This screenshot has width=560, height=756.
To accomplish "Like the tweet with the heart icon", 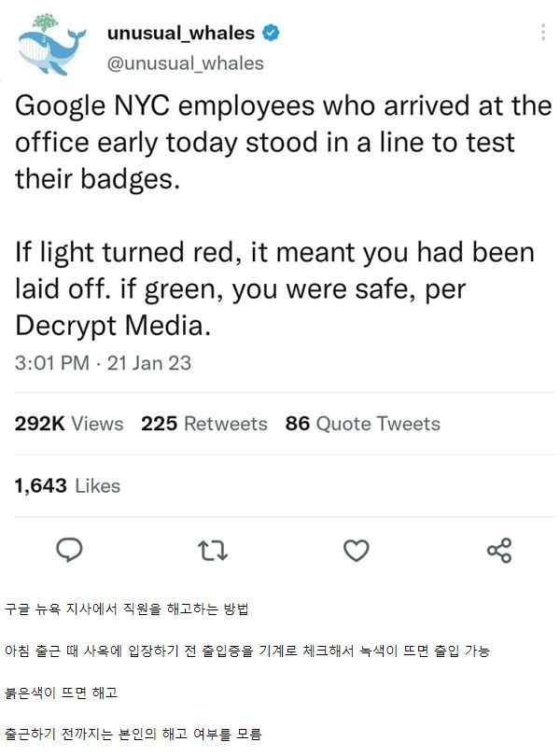I will (x=357, y=551).
